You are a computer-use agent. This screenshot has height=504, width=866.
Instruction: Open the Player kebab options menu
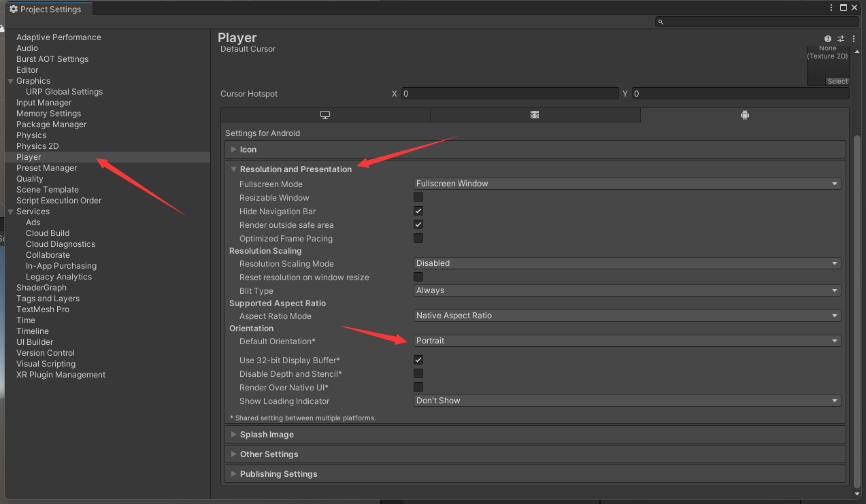[x=854, y=39]
